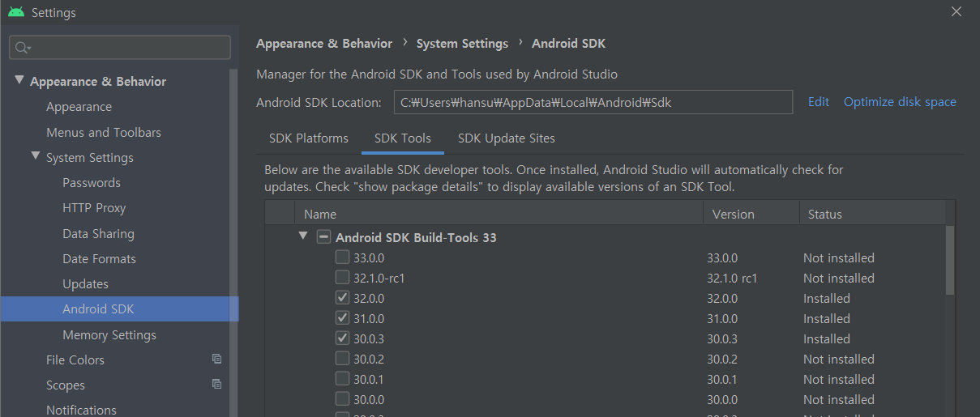The image size is (980, 417).
Task: Uncheck the 31.0.0 build-tools checkbox
Action: tap(343, 318)
